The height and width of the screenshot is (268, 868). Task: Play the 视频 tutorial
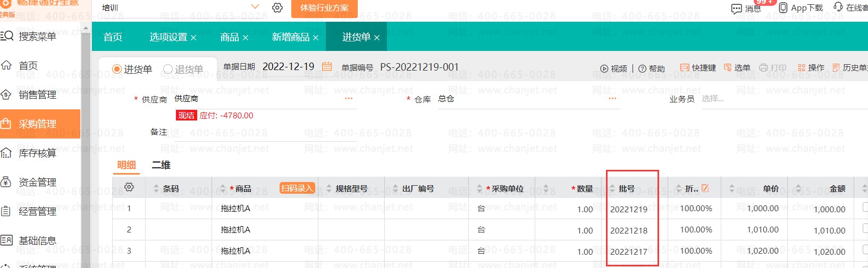click(613, 68)
